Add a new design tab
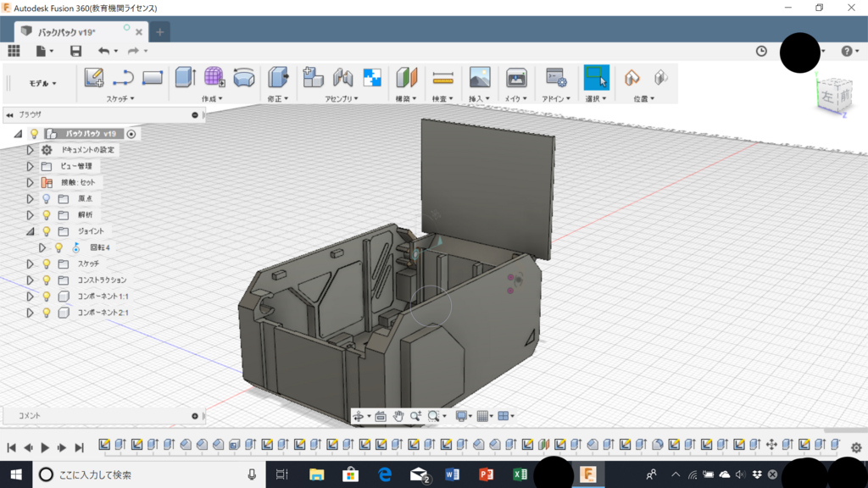Image resolution: width=868 pixels, height=488 pixels. pyautogui.click(x=160, y=32)
